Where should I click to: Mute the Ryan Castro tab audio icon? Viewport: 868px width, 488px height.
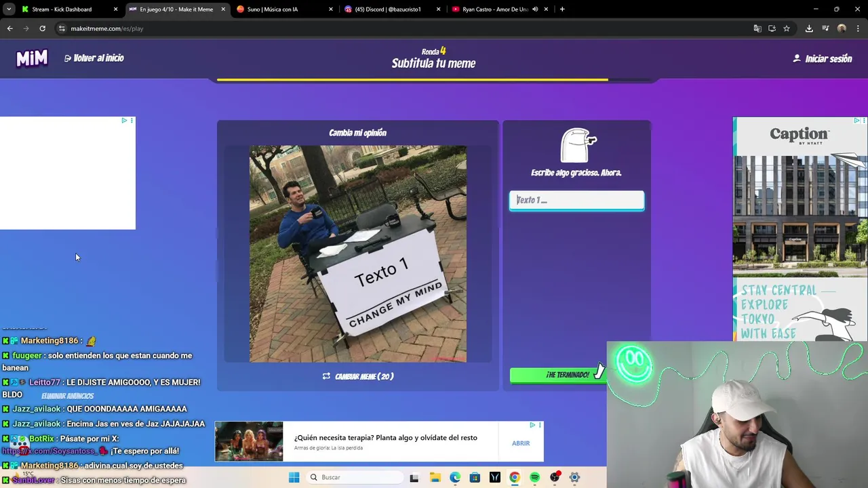535,9
